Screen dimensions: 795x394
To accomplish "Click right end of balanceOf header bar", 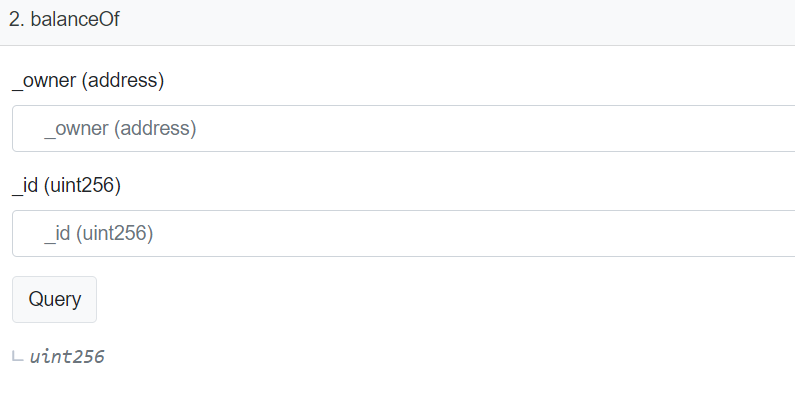I will coord(735,22).
